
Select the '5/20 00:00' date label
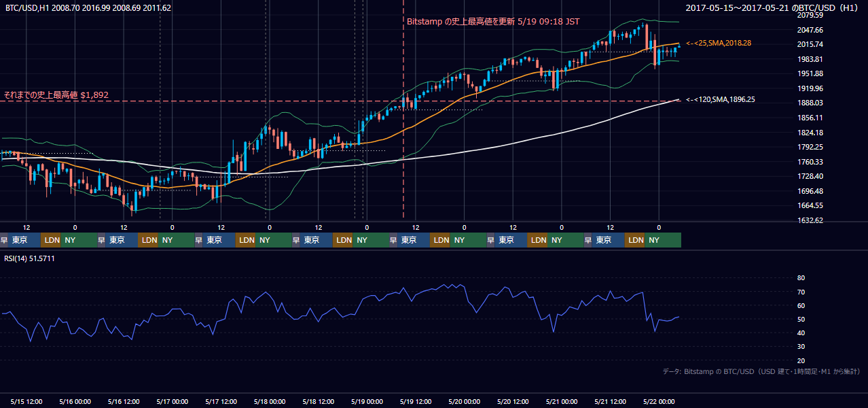(464, 402)
